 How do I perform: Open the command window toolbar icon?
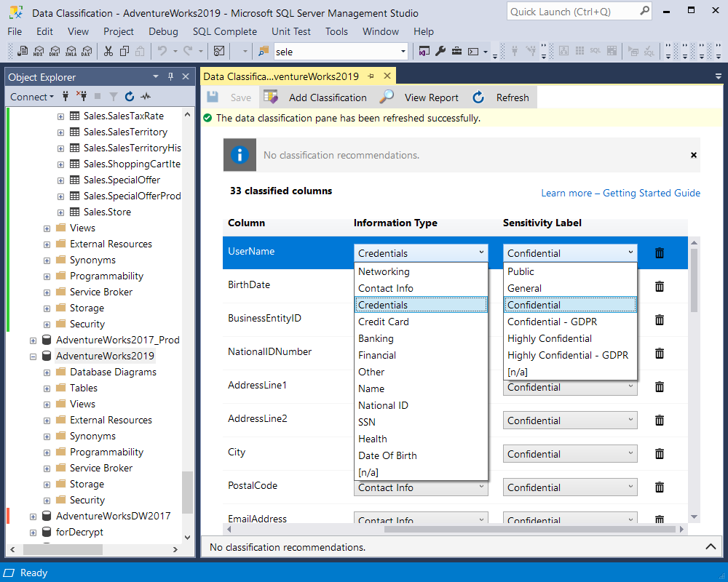point(473,51)
